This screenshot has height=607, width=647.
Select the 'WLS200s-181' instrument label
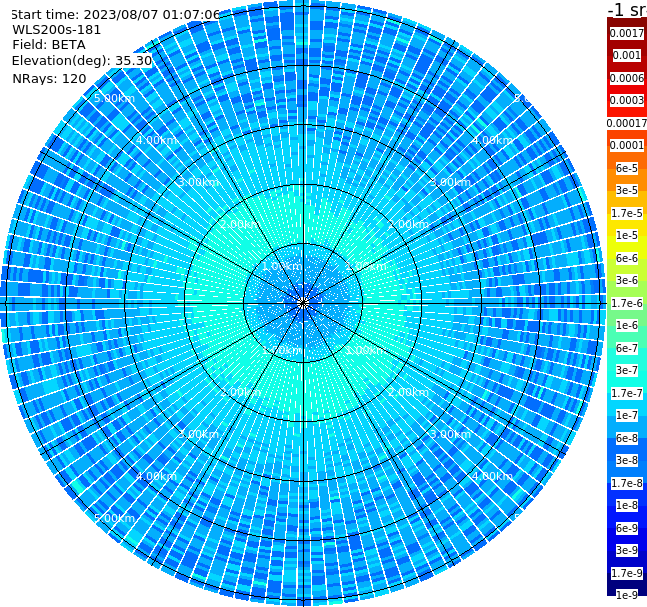coord(57,30)
